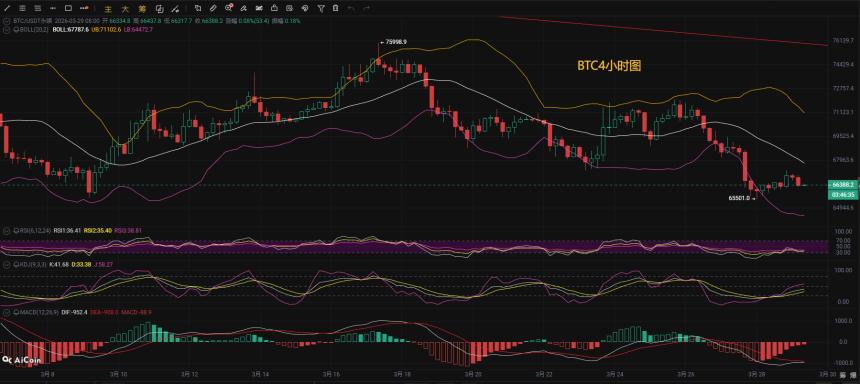Click the 71123.1 price axis label
This screenshot has width=860, height=384.
842,112
